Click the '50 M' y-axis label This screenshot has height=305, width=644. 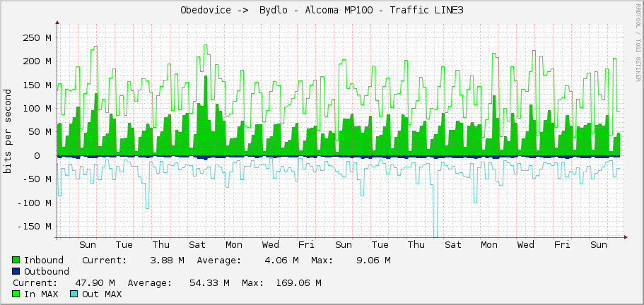[40, 132]
